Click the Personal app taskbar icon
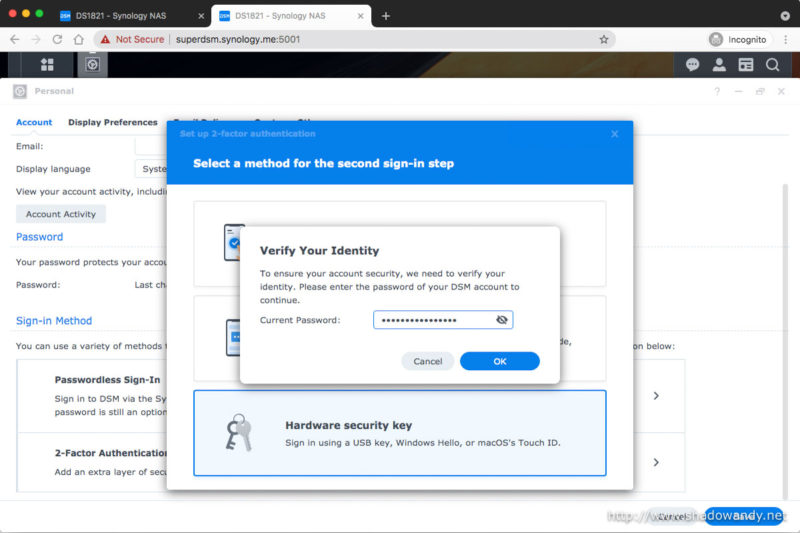800x533 pixels. point(92,65)
